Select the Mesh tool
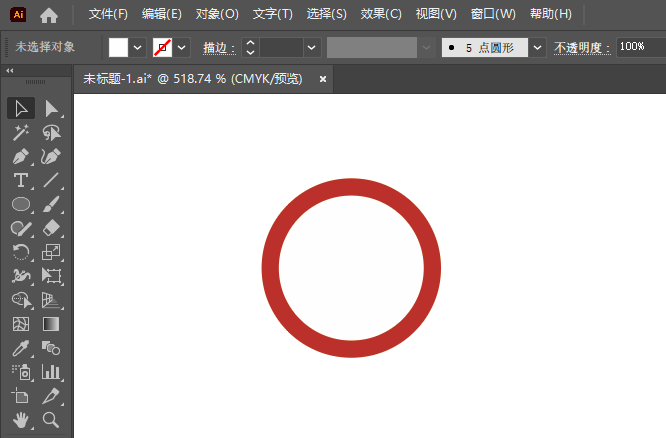 tap(21, 324)
